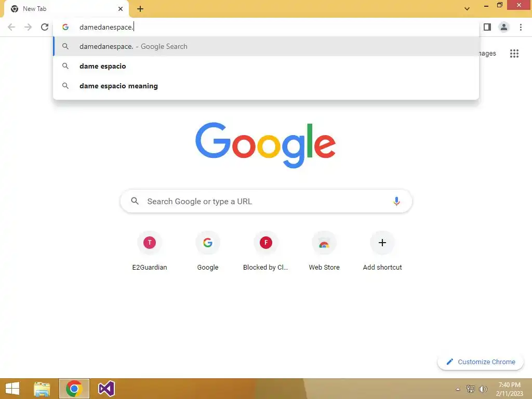Screen dimensions: 532x399
Task: Click the Customize Chrome button
Action: (x=481, y=362)
